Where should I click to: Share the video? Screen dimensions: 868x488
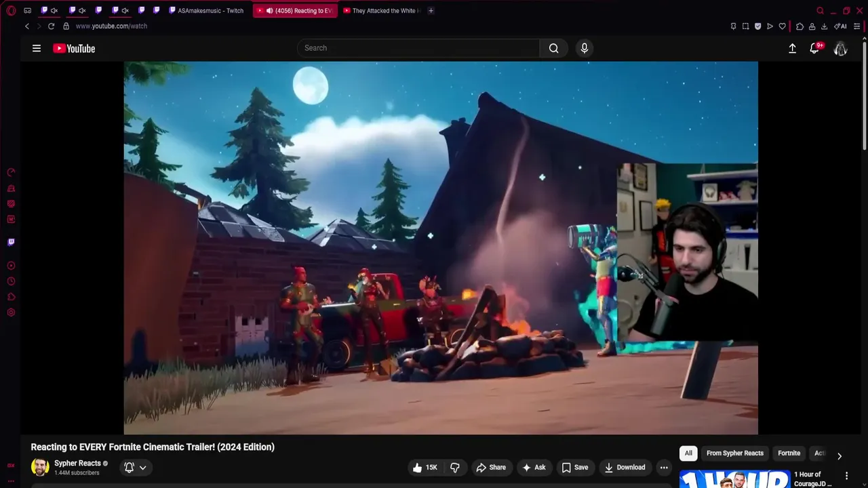coord(491,467)
